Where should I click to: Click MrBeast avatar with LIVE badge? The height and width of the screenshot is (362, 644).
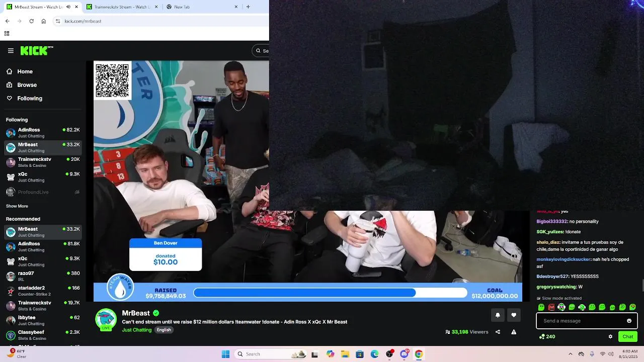coord(106,320)
